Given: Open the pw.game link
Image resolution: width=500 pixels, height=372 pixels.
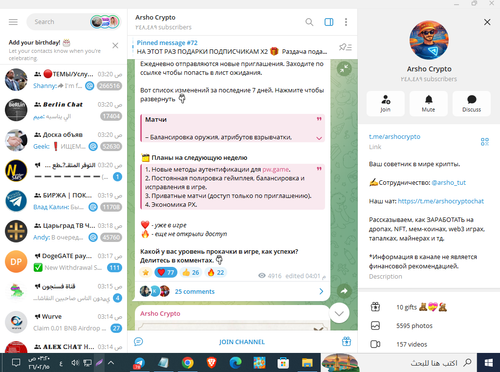Looking at the screenshot, I should click(276, 169).
